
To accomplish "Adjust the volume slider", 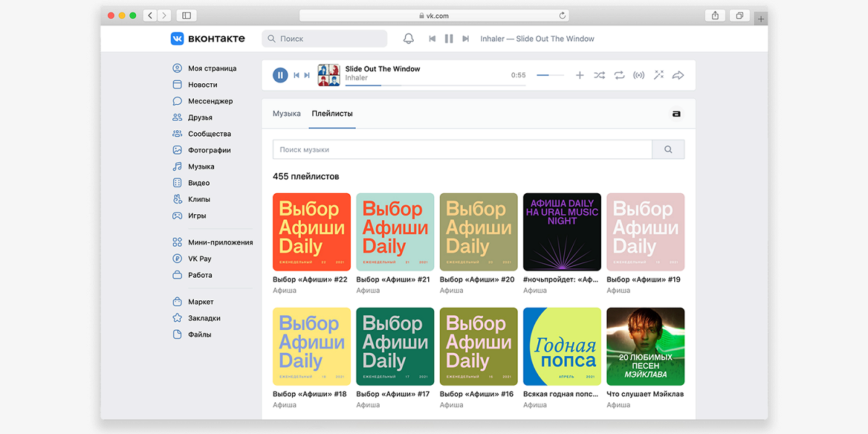I will tap(551, 75).
